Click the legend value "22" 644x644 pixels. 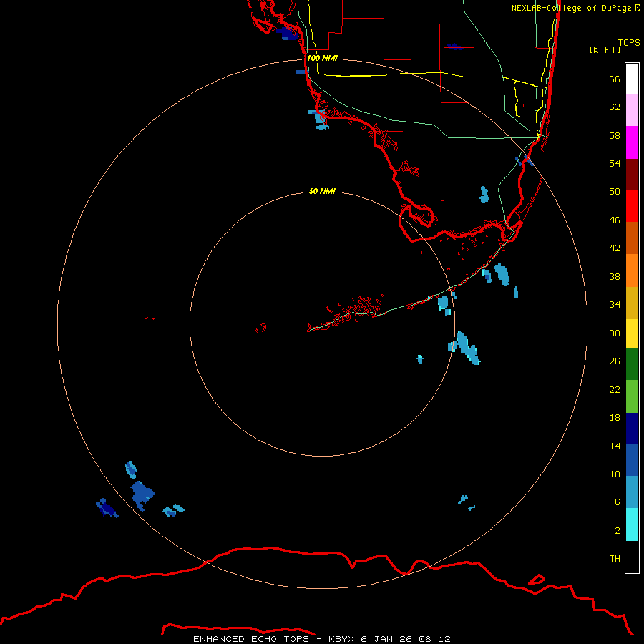[615, 390]
